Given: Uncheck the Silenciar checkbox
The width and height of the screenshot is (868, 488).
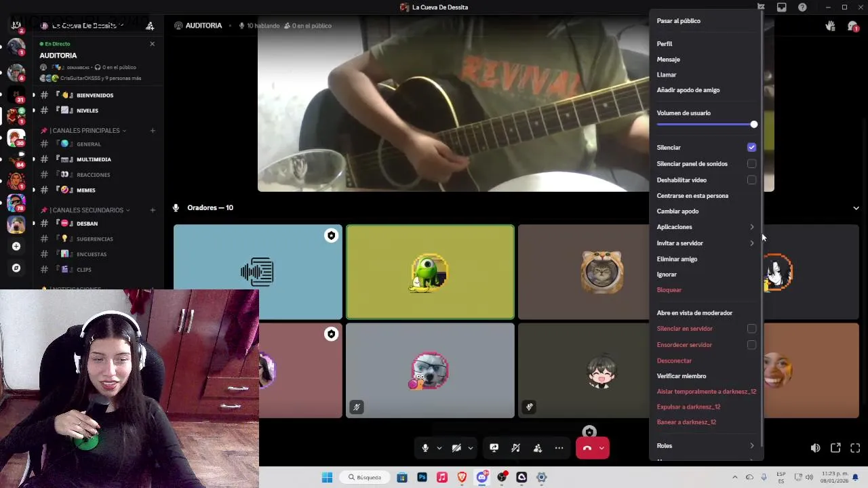Looking at the screenshot, I should pyautogui.click(x=751, y=147).
